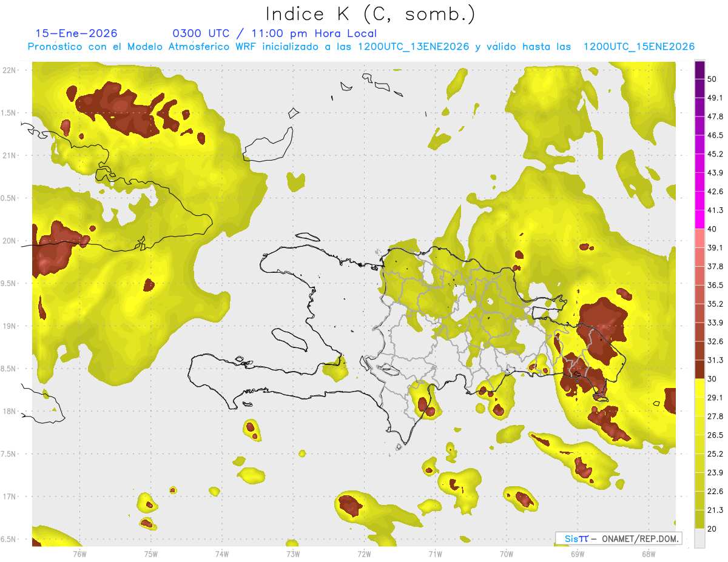The width and height of the screenshot is (728, 562).
Task: Click the color scale value "22.6"
Action: click(x=715, y=492)
